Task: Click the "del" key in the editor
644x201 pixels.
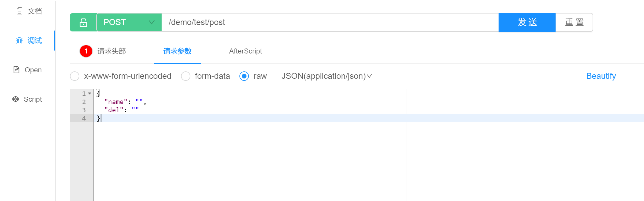Action: click(114, 110)
